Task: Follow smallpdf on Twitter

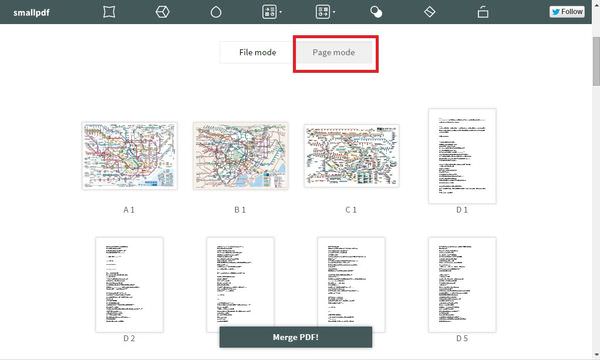Action: pos(567,12)
